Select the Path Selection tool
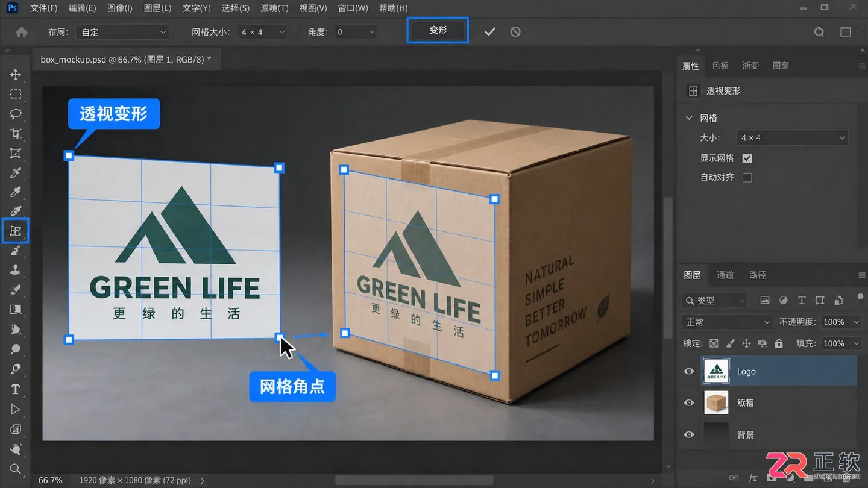The width and height of the screenshot is (868, 488). 16,409
